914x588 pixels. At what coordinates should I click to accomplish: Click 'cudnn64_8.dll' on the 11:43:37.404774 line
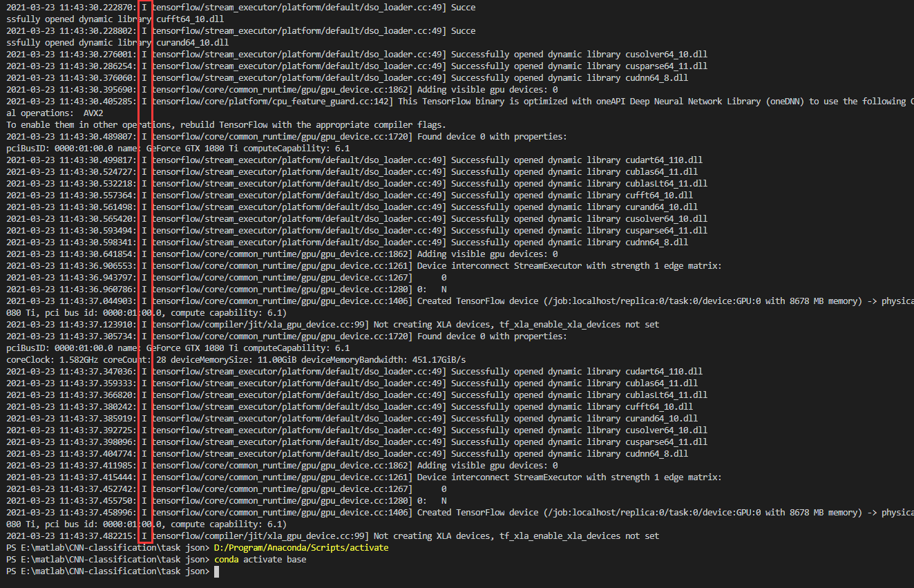(x=656, y=454)
